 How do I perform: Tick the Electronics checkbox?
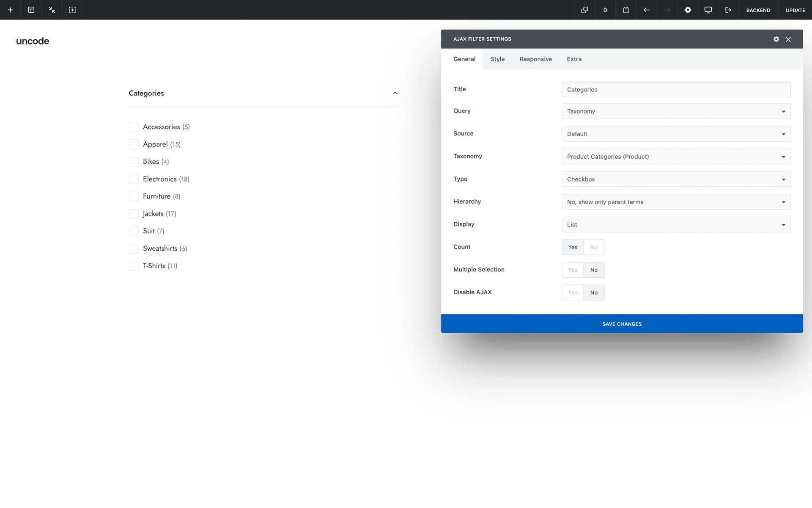click(134, 179)
